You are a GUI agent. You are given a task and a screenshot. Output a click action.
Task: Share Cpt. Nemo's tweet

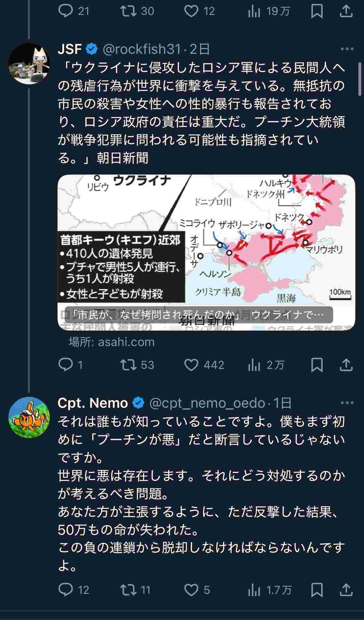pos(346,589)
